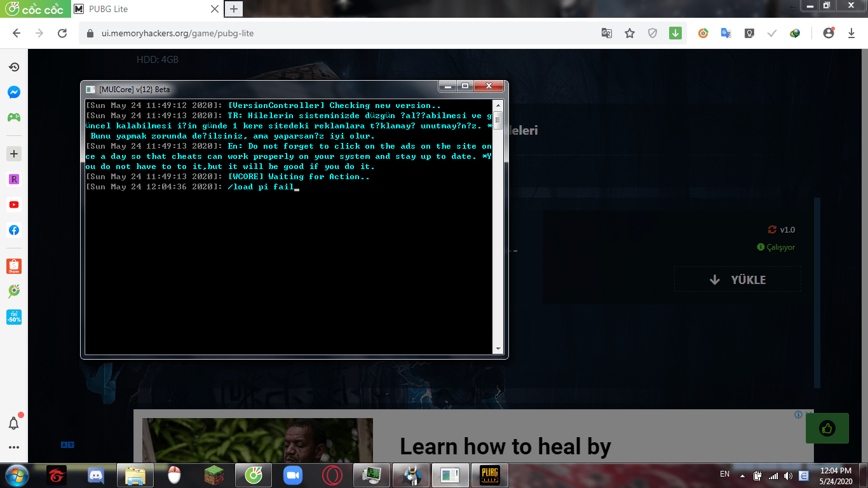Click the Çalışıyor status text

coord(780,247)
